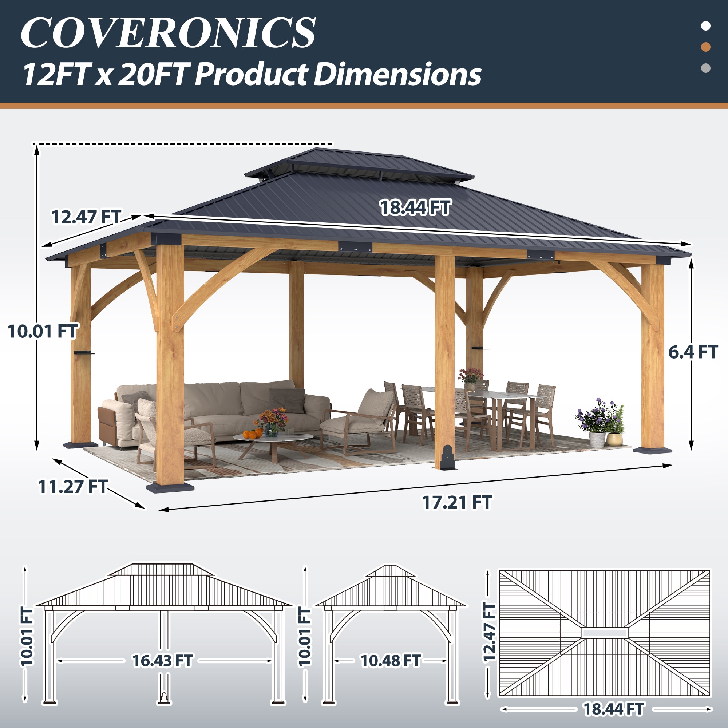Screen dimensions: 728x728
Task: Select the vertical 10.01 FT label beside side elevation
Action: point(304,637)
